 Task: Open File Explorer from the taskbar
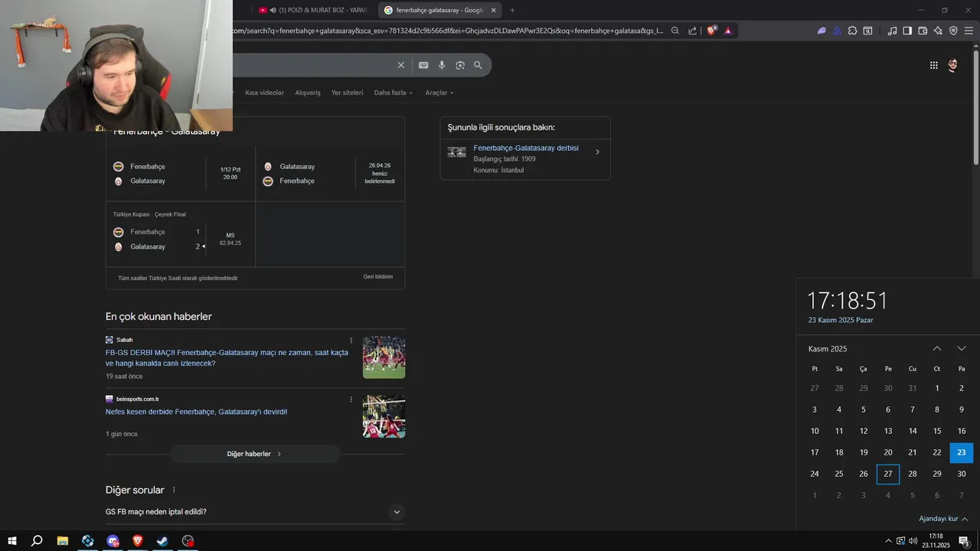pos(63,541)
